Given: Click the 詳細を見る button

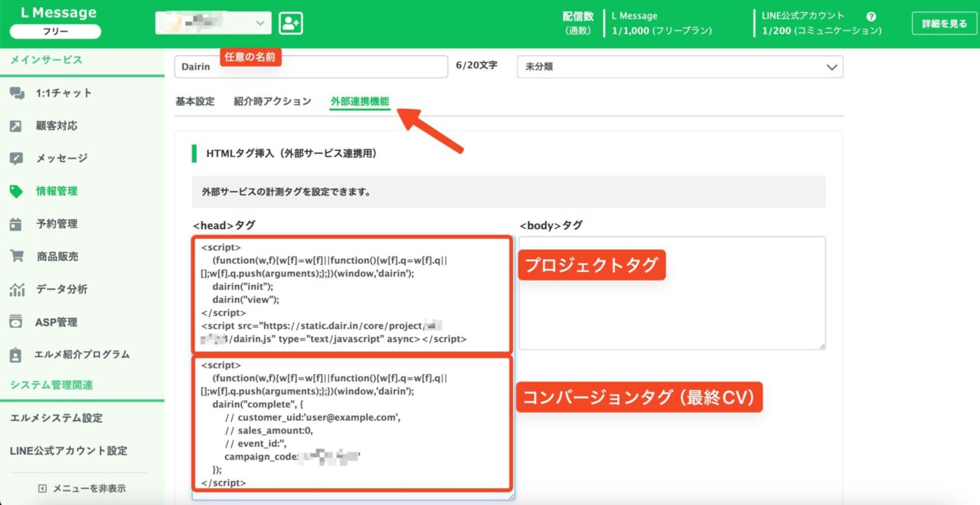Looking at the screenshot, I should tap(944, 23).
